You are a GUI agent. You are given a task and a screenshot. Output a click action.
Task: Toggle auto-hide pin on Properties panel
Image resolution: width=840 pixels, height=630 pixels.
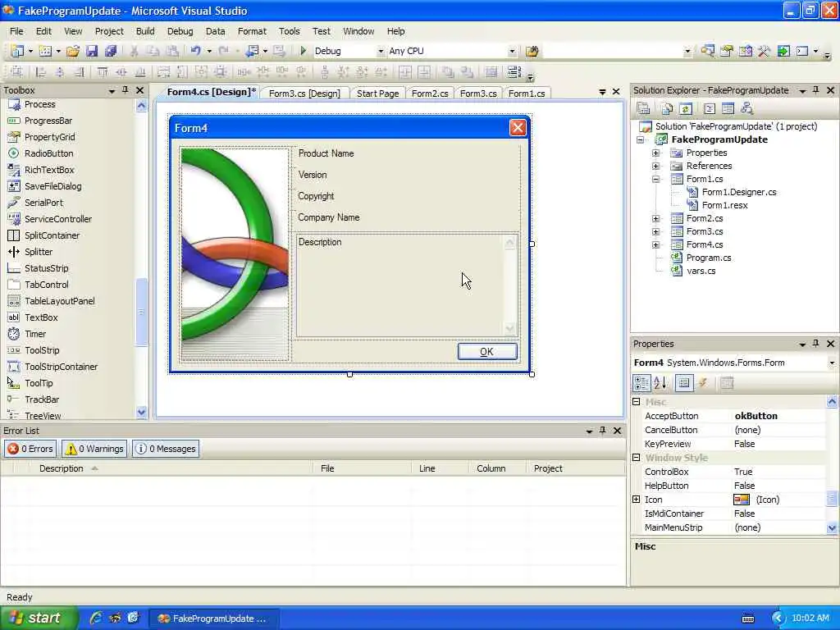pyautogui.click(x=816, y=344)
